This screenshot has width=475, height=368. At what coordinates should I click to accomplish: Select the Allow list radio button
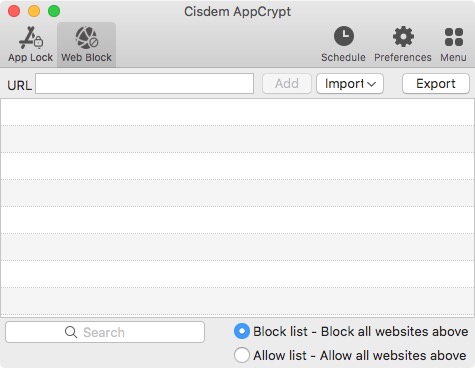pyautogui.click(x=242, y=355)
